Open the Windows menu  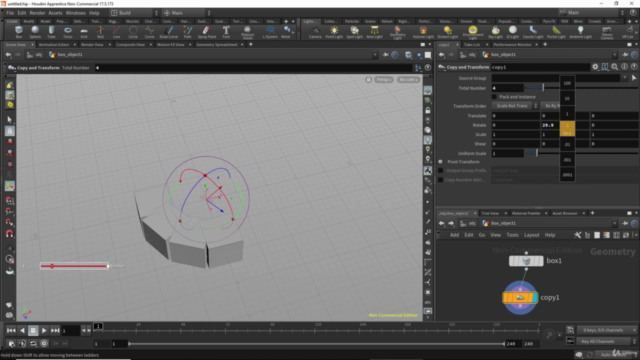coord(76,13)
